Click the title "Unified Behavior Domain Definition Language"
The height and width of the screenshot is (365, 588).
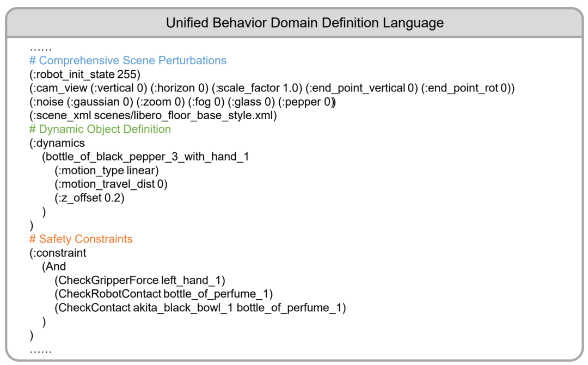point(305,23)
